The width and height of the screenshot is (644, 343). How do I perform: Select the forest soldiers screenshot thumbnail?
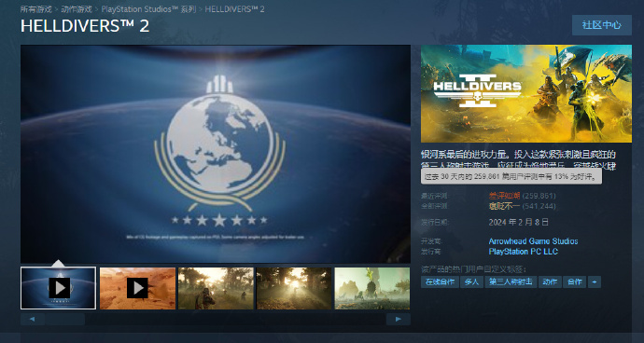[x=216, y=288]
